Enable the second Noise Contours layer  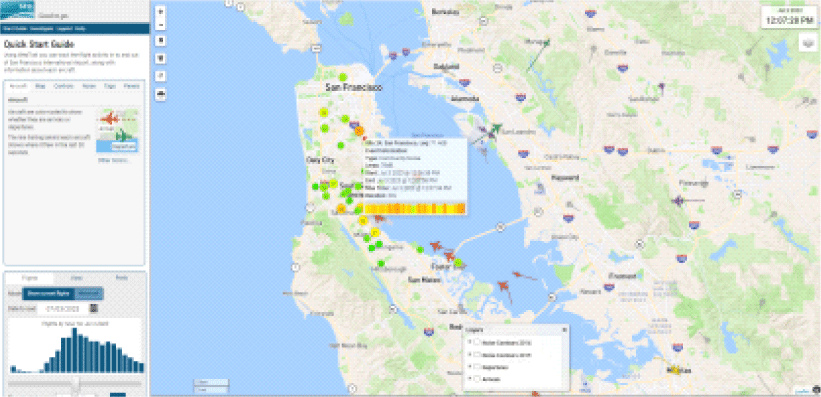pyautogui.click(x=478, y=355)
